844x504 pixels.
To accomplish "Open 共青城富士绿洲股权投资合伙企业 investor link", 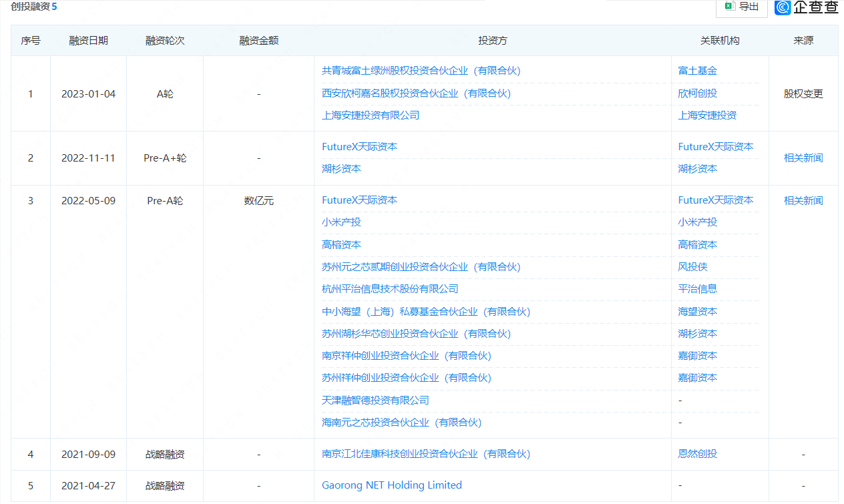I will [x=421, y=71].
